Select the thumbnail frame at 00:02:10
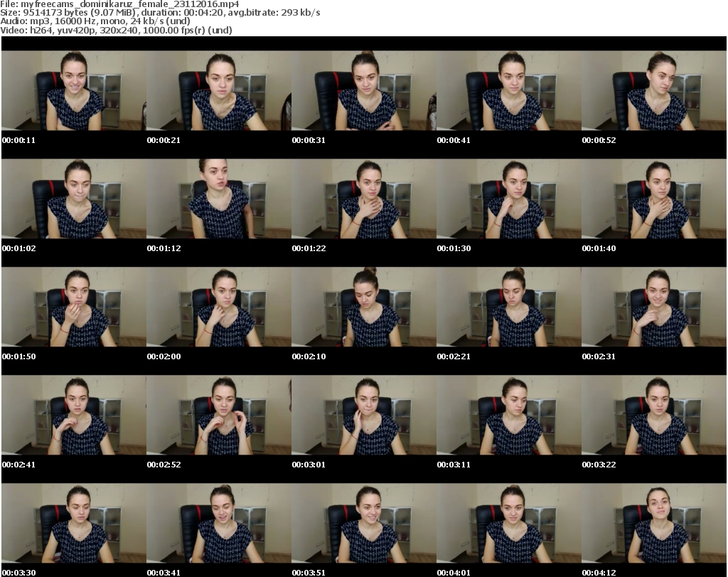Screen dimensions: 728x577 364,307
